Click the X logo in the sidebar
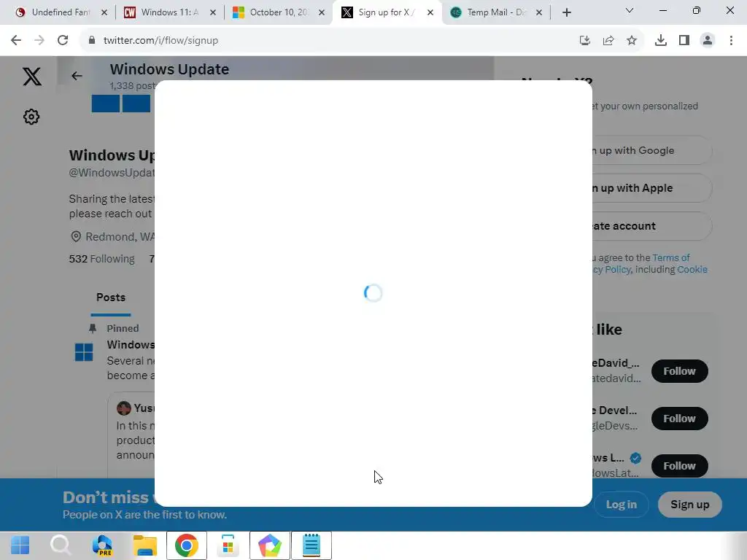747x560 pixels. (32, 76)
